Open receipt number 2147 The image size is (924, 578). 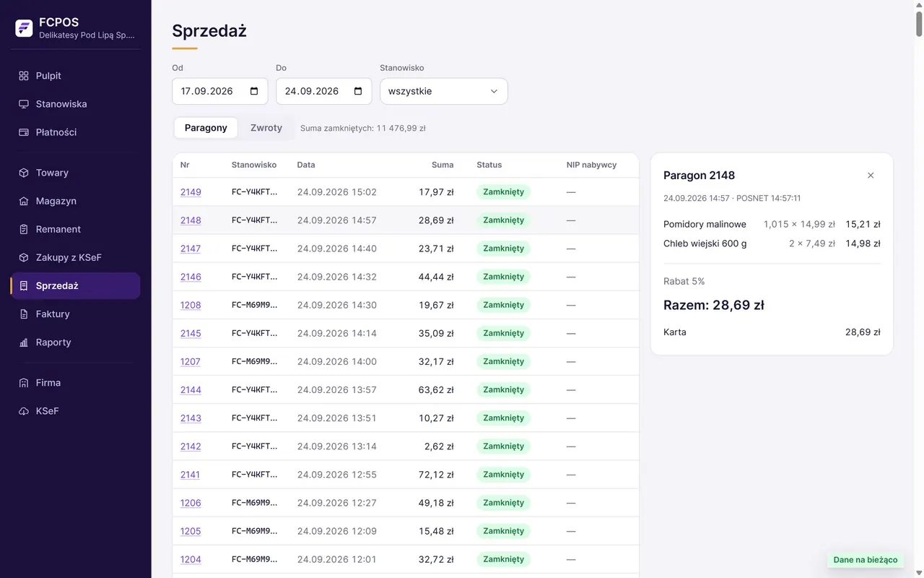191,249
